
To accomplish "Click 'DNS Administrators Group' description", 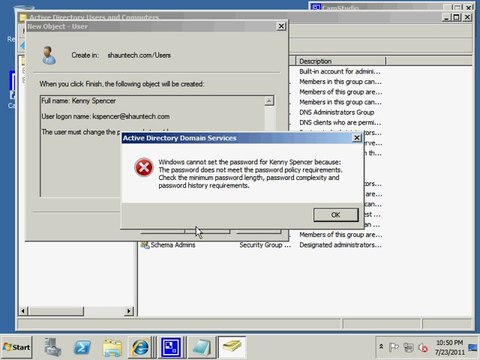I will (337, 112).
